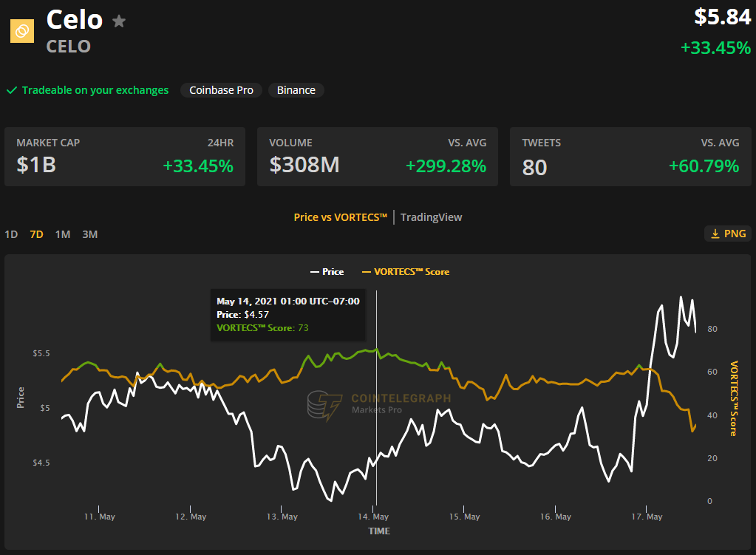Click the PNG download icon
Viewport: 756px width, 555px height.
click(x=715, y=234)
